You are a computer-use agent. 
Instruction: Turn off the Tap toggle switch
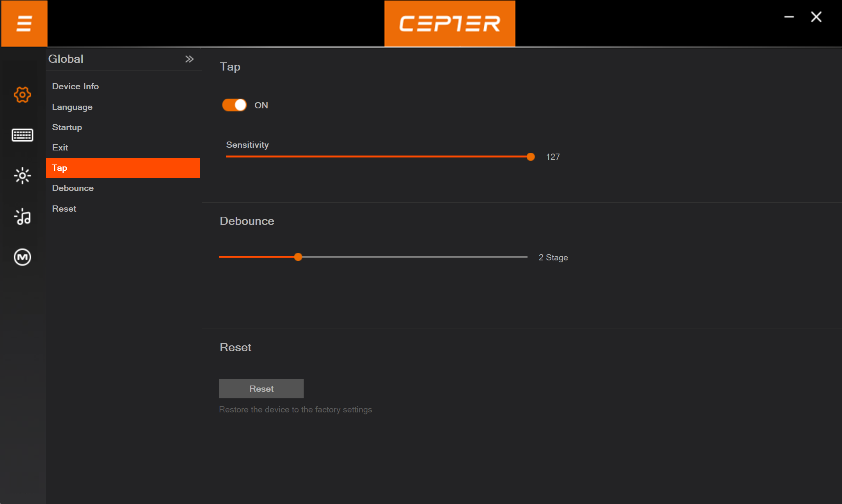(234, 105)
